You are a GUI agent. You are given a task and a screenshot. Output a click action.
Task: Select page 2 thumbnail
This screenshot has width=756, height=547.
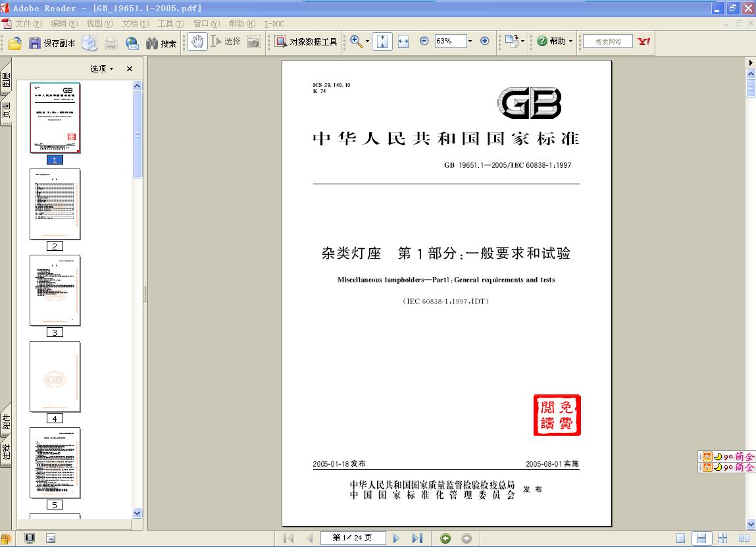pos(55,204)
